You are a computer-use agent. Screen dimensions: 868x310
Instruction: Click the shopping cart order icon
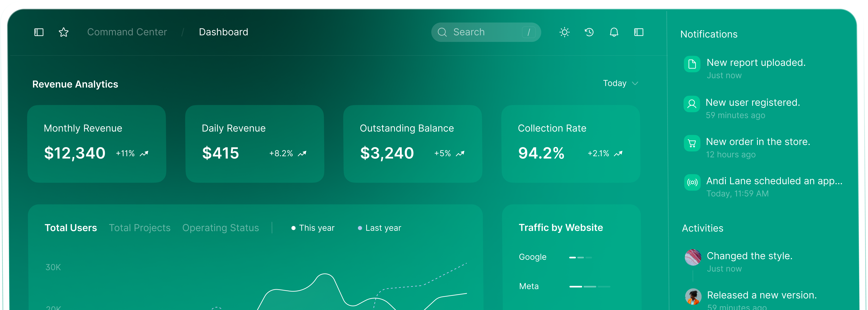[692, 143]
